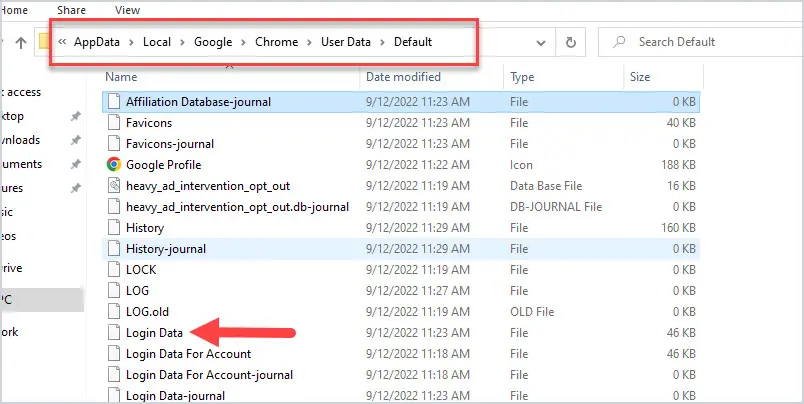Click the DB-JOURNAL File type cell

tap(556, 207)
